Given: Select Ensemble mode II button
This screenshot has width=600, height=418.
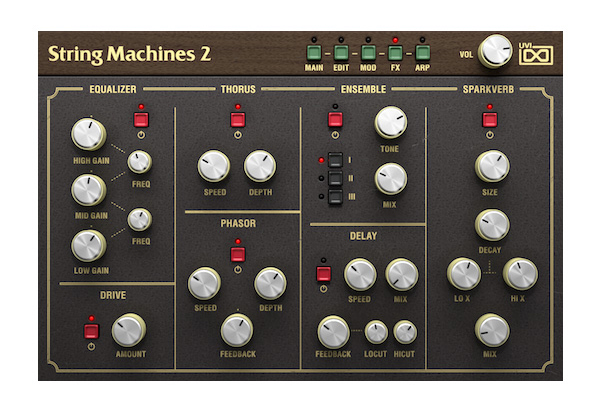Looking at the screenshot, I should coord(335,178).
